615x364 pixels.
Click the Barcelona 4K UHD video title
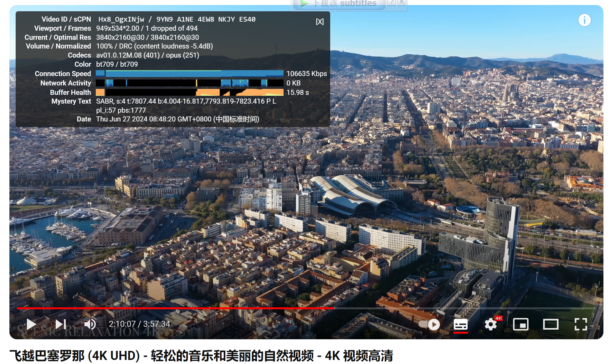(x=201, y=356)
